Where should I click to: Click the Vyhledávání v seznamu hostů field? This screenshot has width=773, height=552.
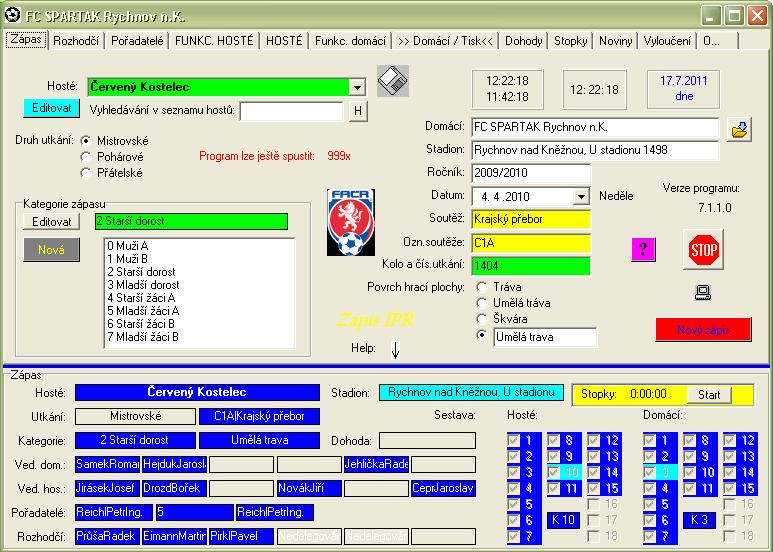pyautogui.click(x=291, y=110)
